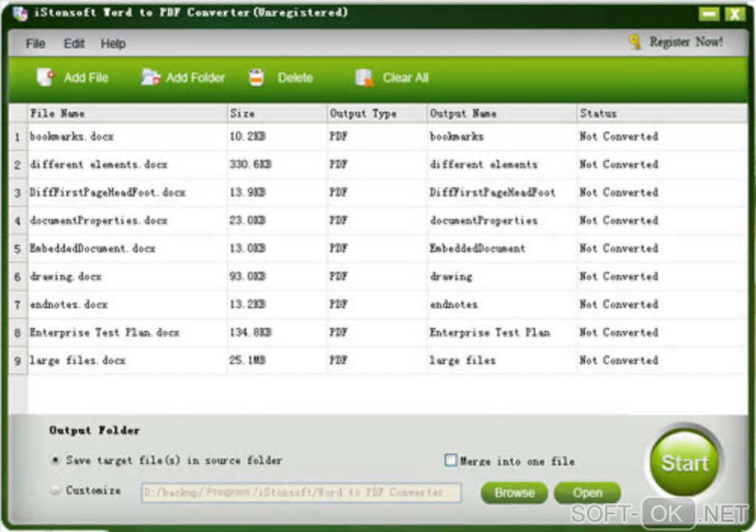Viewport: 756px width, 532px height.
Task: Select Save target file(s) in source folder
Action: (x=56, y=460)
